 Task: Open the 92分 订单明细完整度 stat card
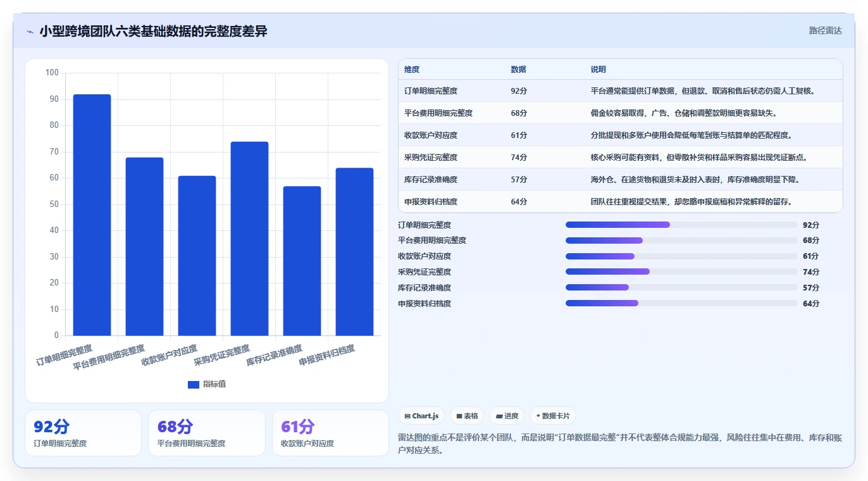[x=83, y=433]
